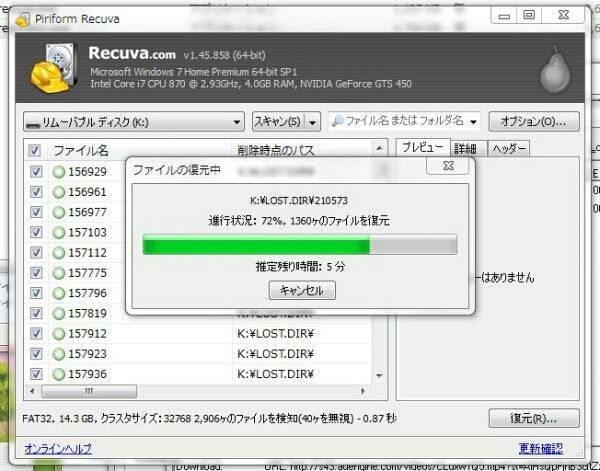The width and height of the screenshot is (600, 471).
Task: Click the green status circle for 157912
Action: (59, 334)
